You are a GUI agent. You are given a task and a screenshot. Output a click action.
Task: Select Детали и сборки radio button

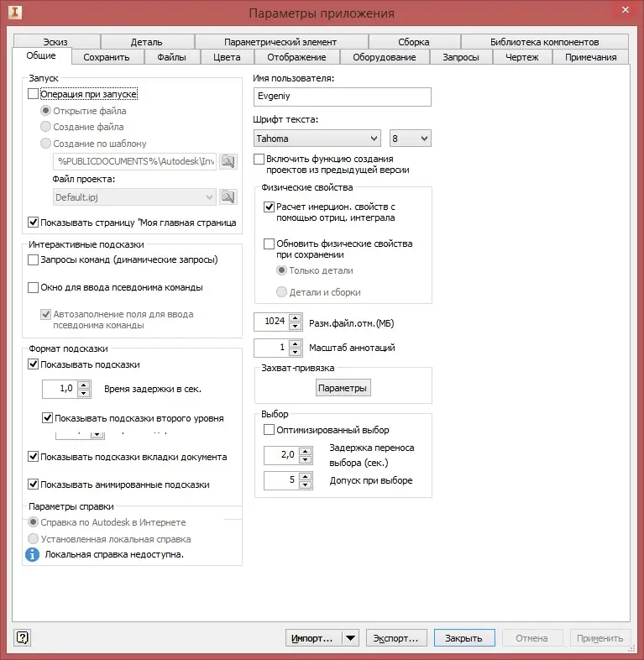(281, 291)
